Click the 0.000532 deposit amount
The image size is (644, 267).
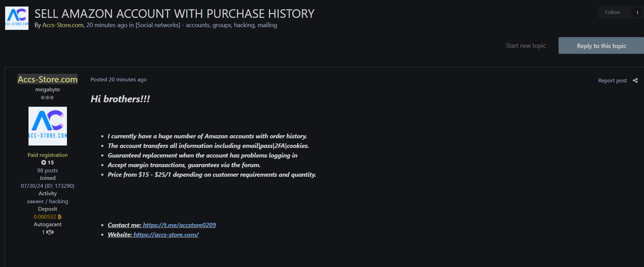pyautogui.click(x=45, y=217)
